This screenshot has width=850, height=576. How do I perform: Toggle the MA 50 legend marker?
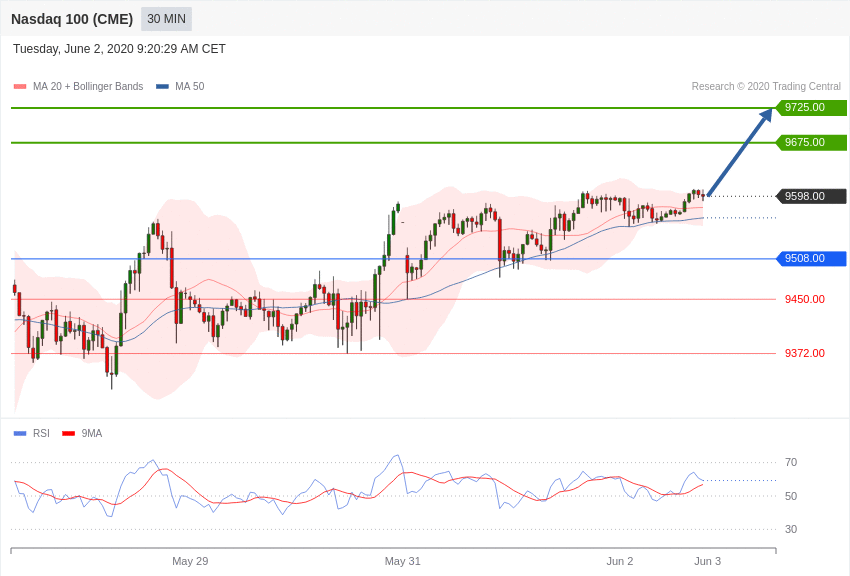coord(162,86)
